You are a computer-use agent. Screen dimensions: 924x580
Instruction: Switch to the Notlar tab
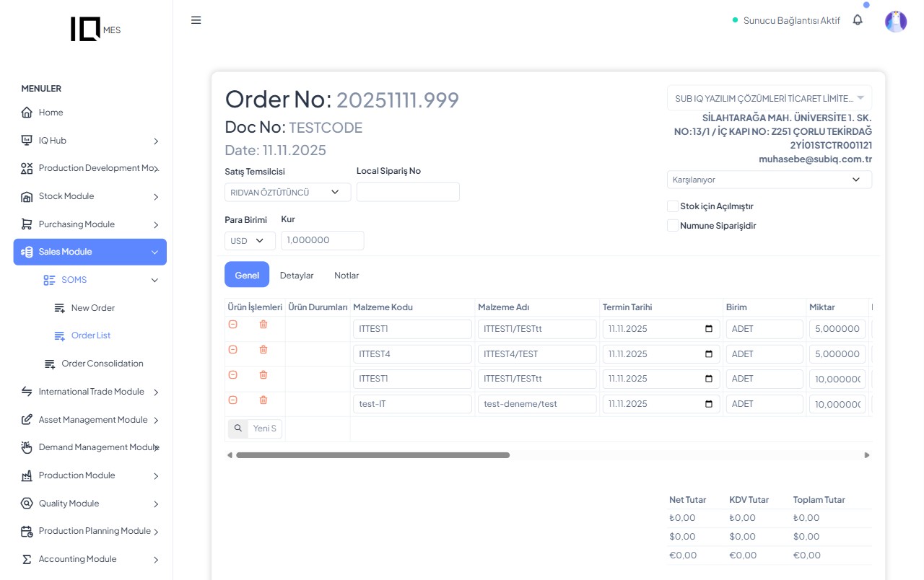[346, 276]
